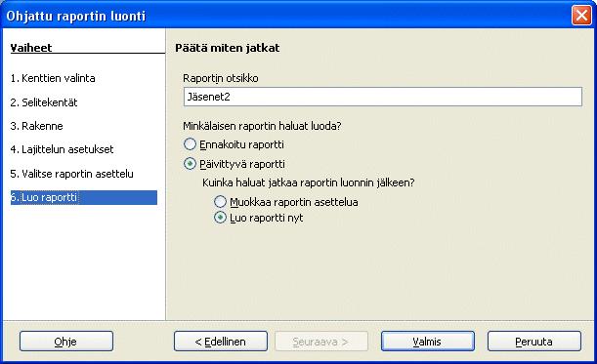Go to step 5 Valitse raportin asettelu
This screenshot has width=597, height=364.
pos(72,174)
